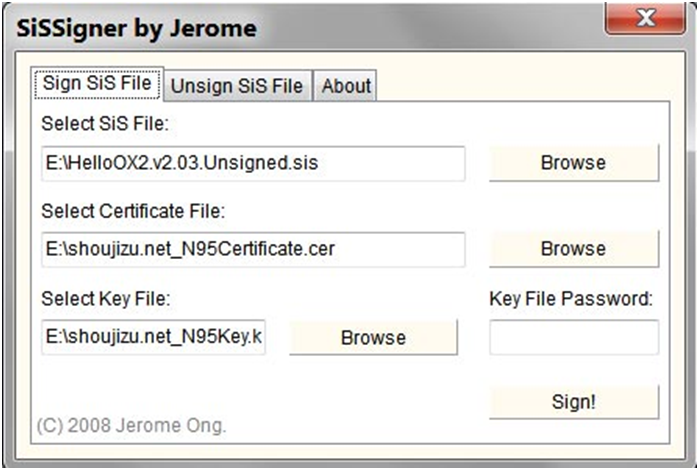Viewport: 699px width, 470px height.
Task: Click the SiSSigner by Jerome title text
Action: coord(136,28)
